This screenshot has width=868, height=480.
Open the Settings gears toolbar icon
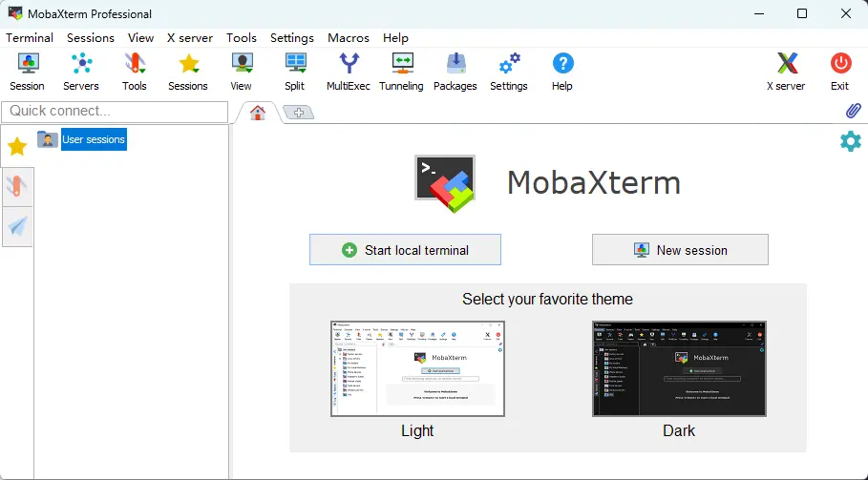point(509,63)
